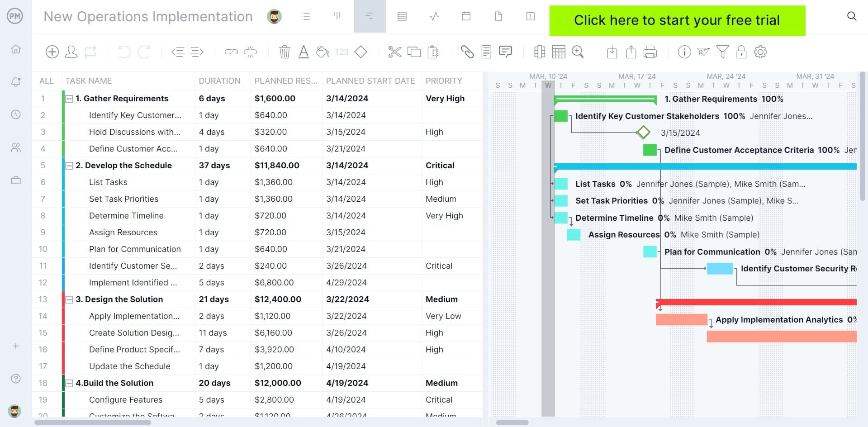868x427 pixels.
Task: Print the project plan
Action: click(650, 52)
